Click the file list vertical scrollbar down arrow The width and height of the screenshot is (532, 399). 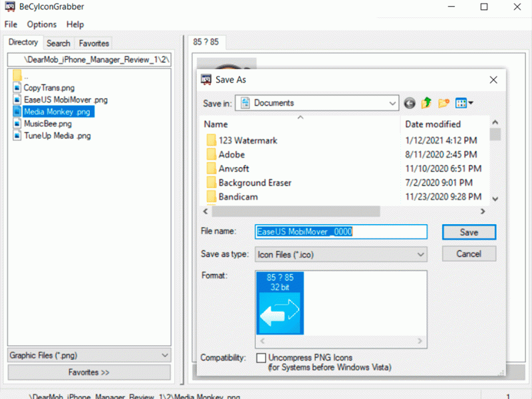click(495, 199)
